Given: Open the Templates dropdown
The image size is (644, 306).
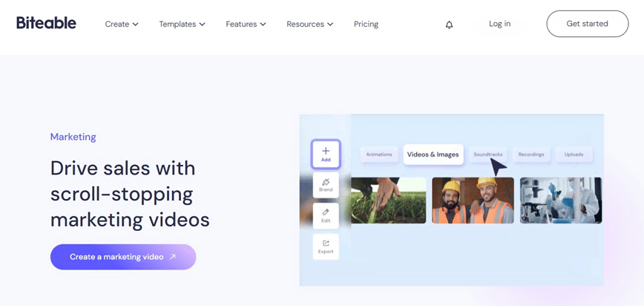Looking at the screenshot, I should coord(182,25).
